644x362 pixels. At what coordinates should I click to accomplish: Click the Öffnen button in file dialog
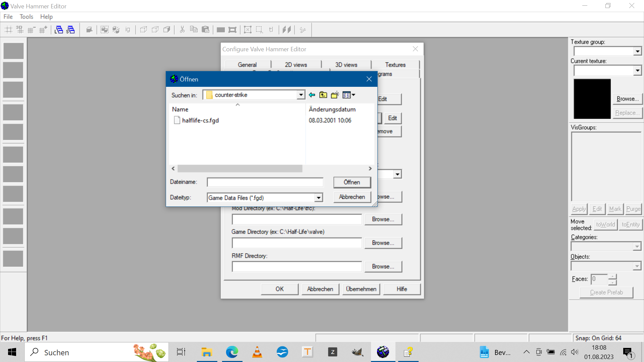click(x=352, y=182)
